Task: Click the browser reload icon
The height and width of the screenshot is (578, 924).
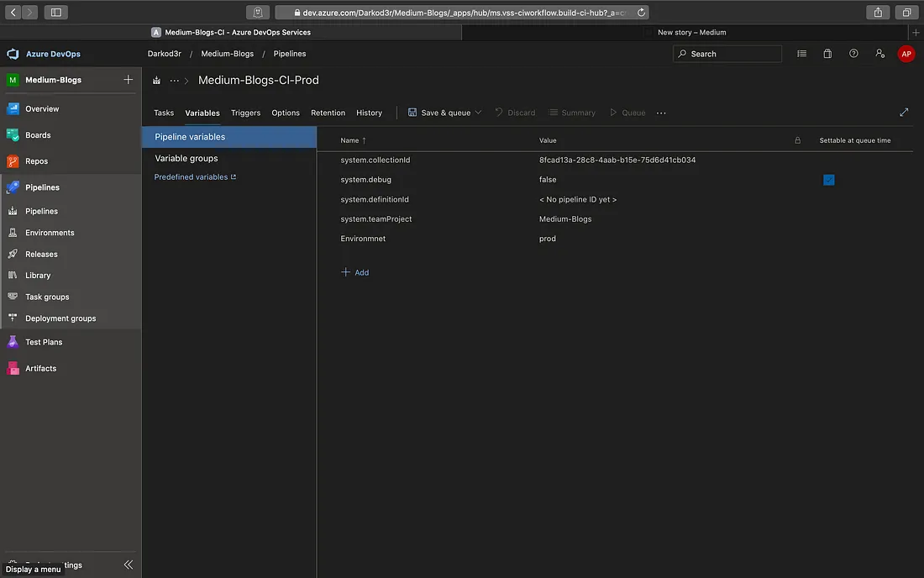Action: point(641,13)
